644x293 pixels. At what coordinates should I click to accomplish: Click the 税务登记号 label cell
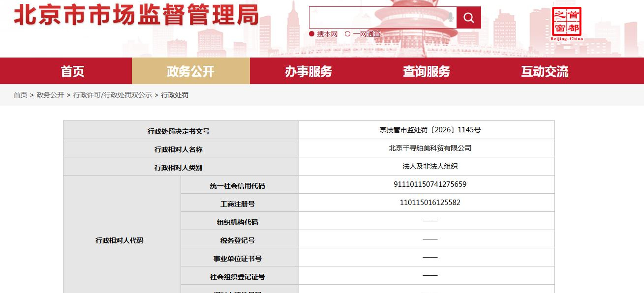pos(240,239)
